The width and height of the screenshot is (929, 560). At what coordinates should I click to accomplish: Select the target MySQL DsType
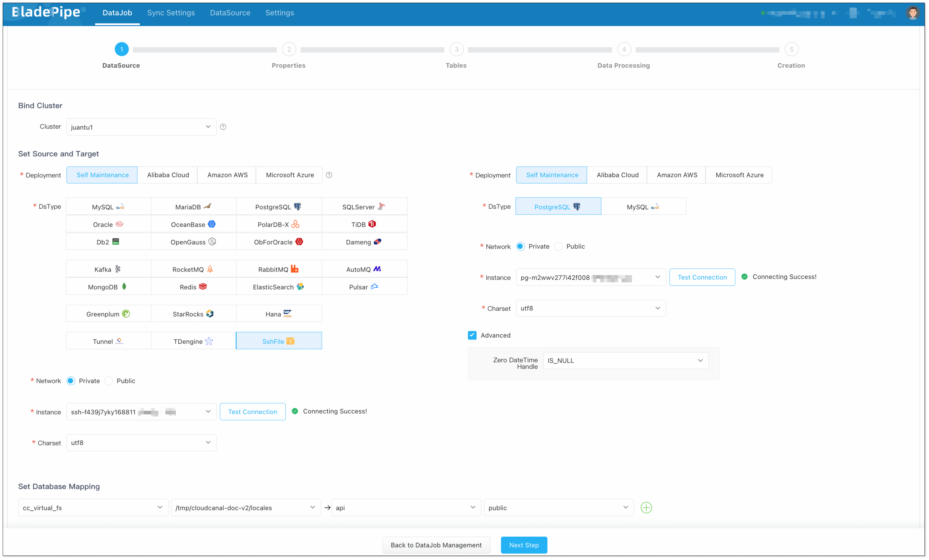[x=643, y=207]
